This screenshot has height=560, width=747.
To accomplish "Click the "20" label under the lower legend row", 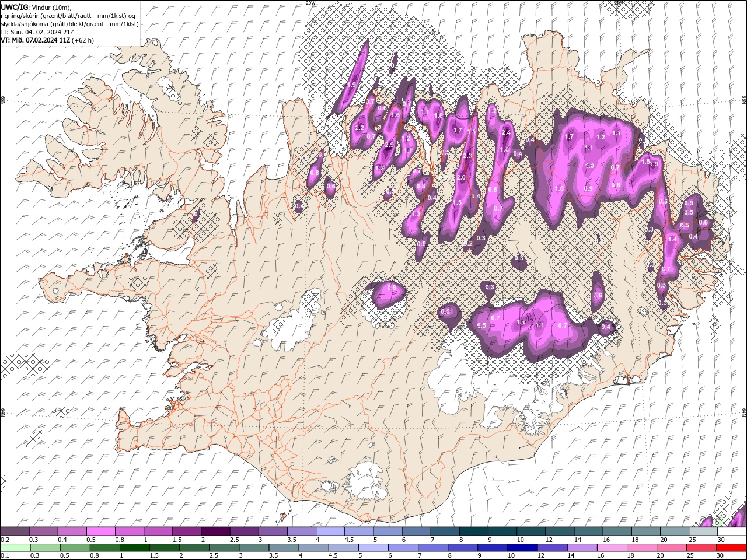I will [x=660, y=556].
